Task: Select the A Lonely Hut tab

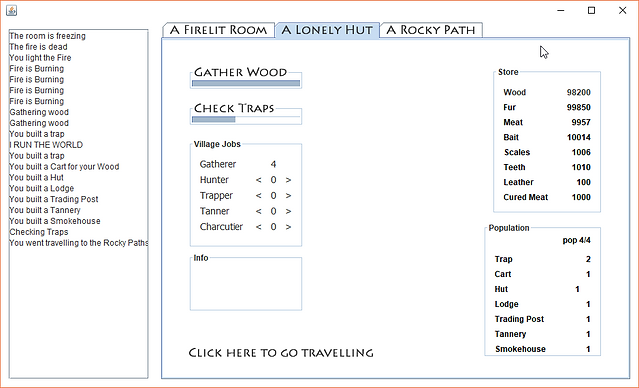Action: 327,30
